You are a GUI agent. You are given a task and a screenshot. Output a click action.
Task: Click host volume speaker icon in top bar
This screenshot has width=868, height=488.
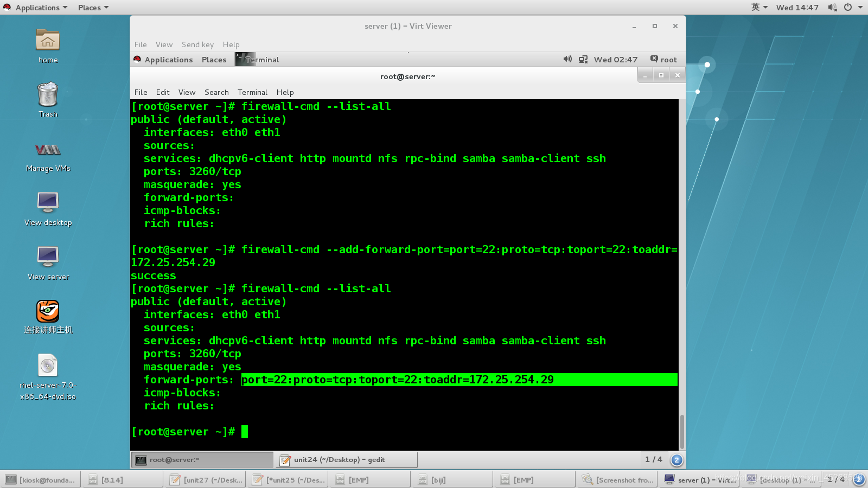(832, 7)
